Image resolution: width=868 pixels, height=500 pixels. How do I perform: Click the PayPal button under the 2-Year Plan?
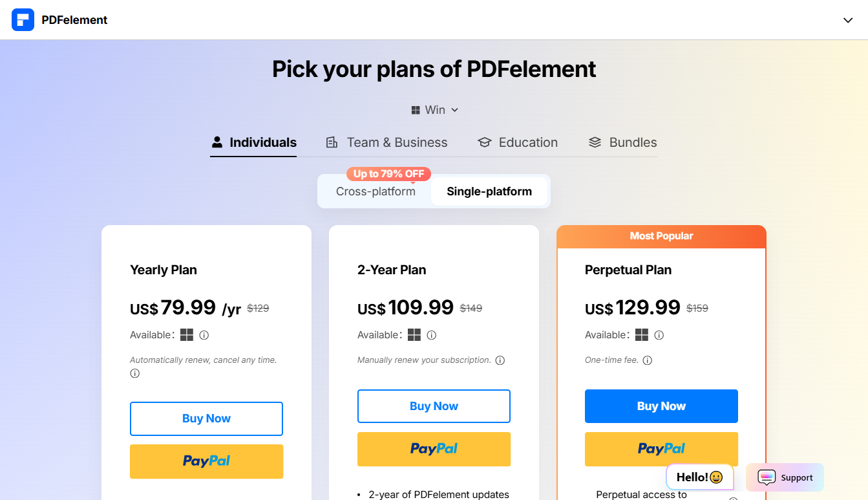pyautogui.click(x=434, y=449)
